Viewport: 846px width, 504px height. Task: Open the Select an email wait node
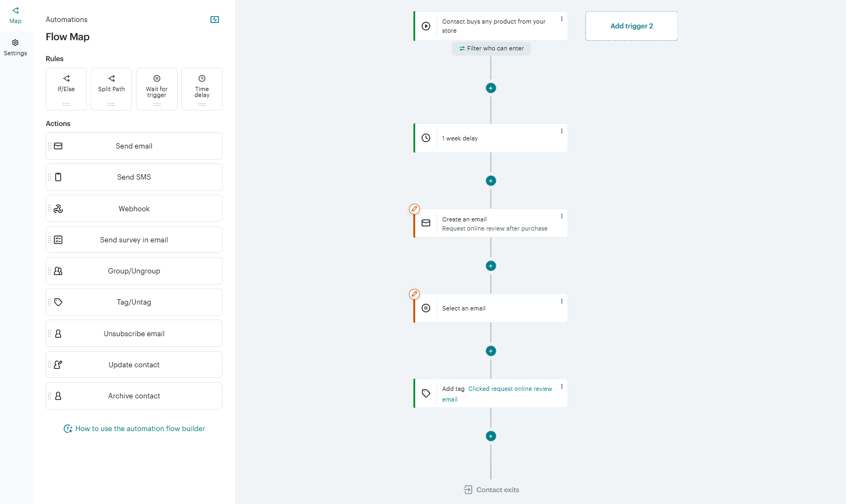pyautogui.click(x=491, y=308)
